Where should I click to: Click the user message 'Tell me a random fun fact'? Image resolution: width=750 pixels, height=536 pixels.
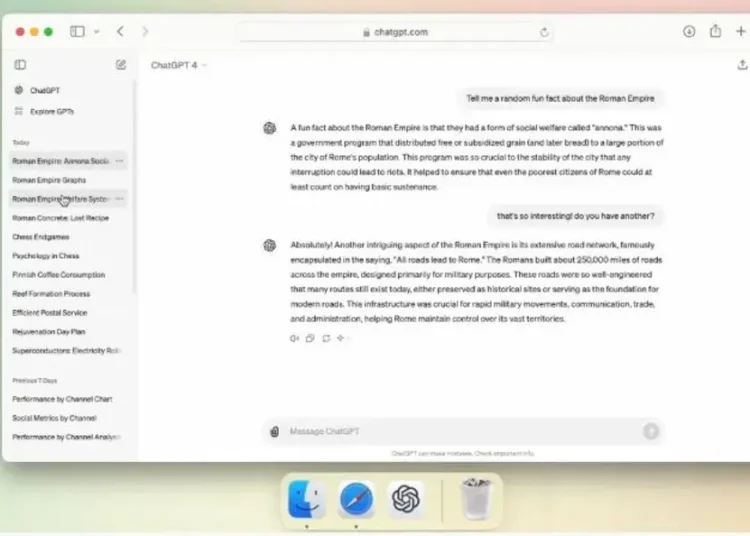[560, 98]
